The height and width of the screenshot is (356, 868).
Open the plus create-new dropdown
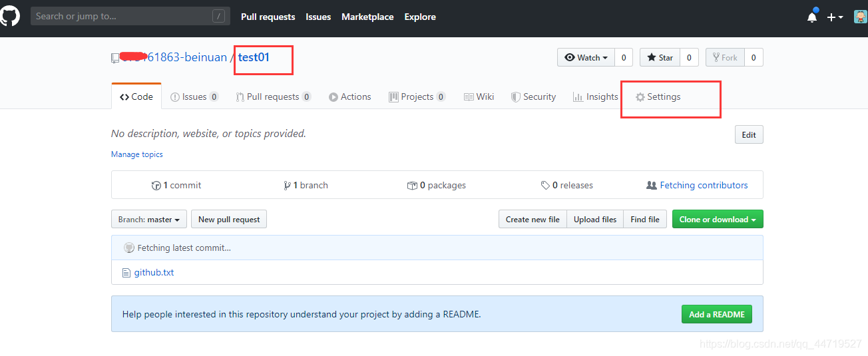click(835, 17)
